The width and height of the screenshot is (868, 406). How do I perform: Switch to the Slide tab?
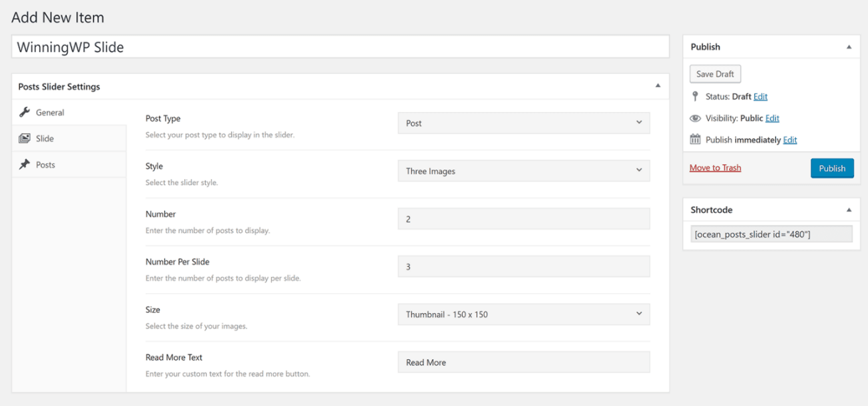point(69,138)
